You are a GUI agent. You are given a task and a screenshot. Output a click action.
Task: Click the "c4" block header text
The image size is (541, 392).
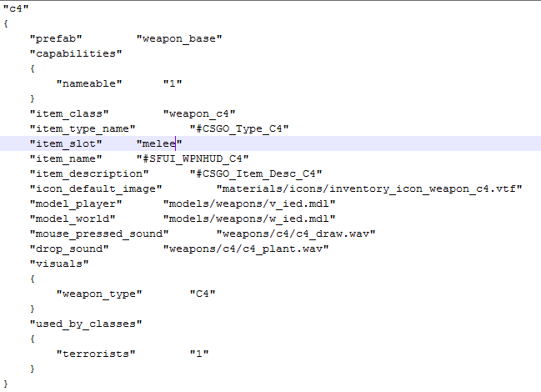tap(16, 8)
